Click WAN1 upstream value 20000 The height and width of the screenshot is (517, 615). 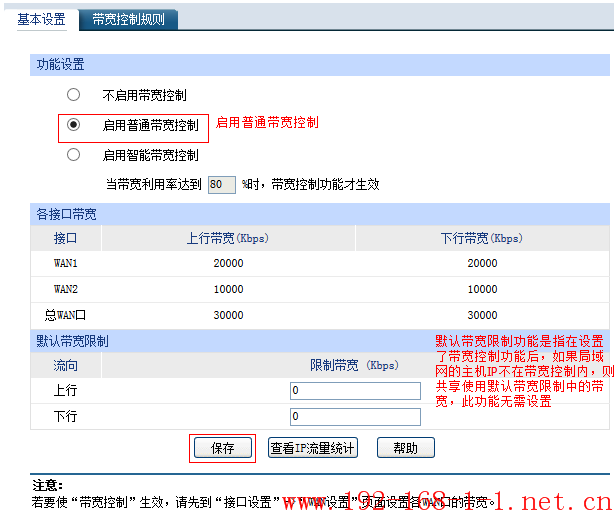pos(228,263)
